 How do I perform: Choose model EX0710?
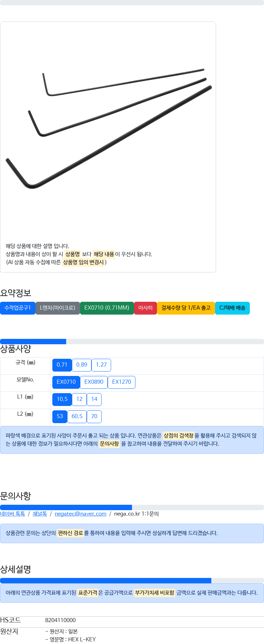pos(66,382)
